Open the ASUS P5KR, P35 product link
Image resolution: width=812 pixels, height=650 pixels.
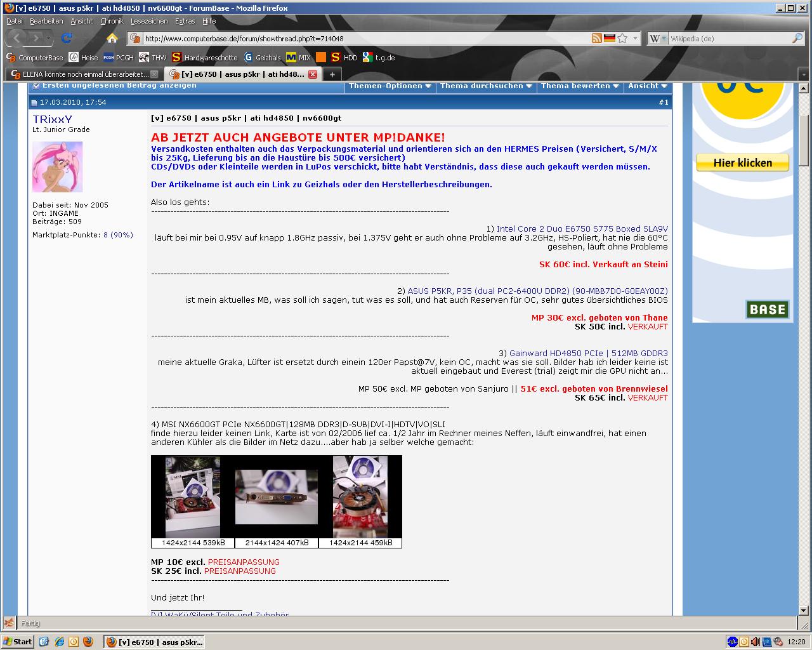click(537, 291)
